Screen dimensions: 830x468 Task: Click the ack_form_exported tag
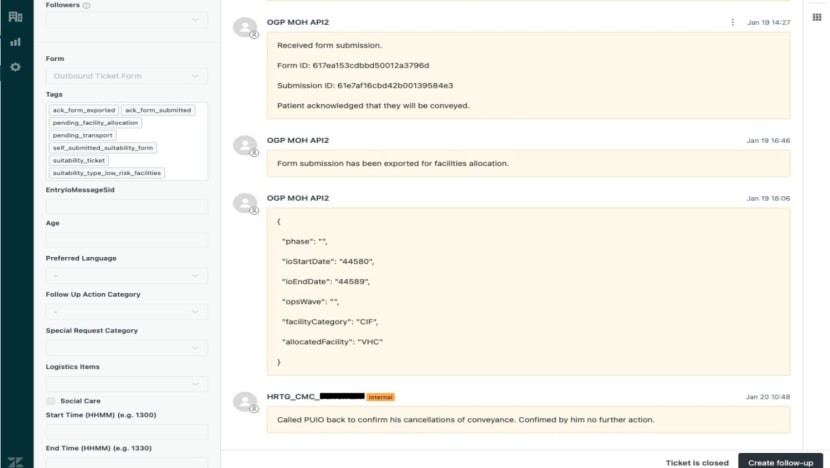pyautogui.click(x=83, y=110)
